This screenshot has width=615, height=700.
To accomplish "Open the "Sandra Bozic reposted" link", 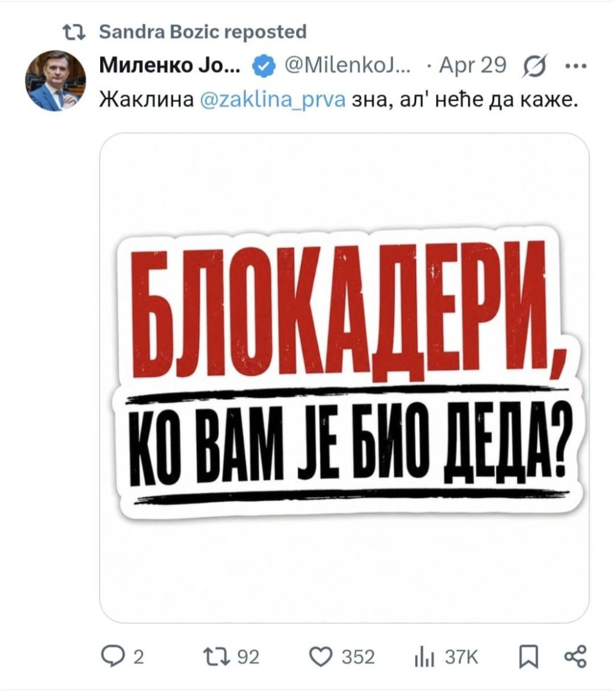I will (202, 32).
